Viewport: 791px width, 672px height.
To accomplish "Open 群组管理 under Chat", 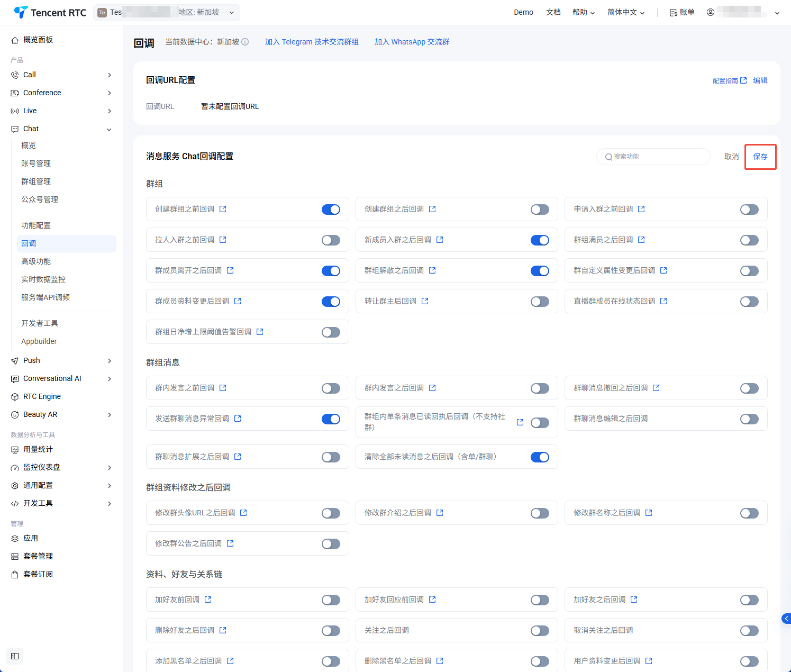I will [x=36, y=181].
